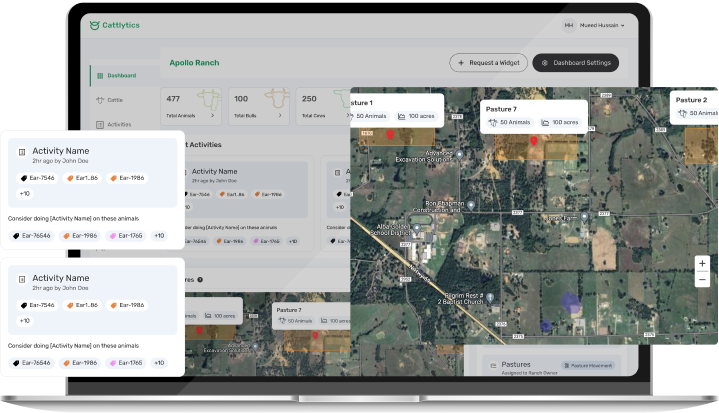Select the Ear-7546 tag in top card

click(36, 177)
